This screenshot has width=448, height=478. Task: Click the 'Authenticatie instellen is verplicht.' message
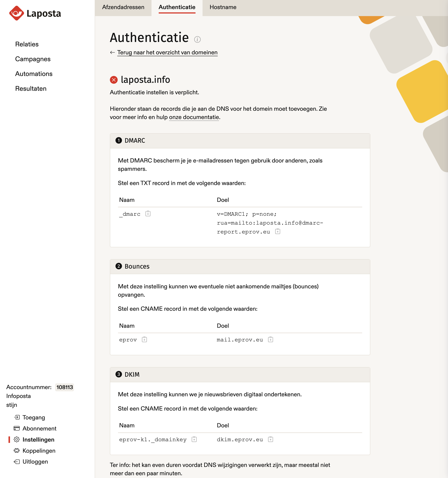(154, 92)
